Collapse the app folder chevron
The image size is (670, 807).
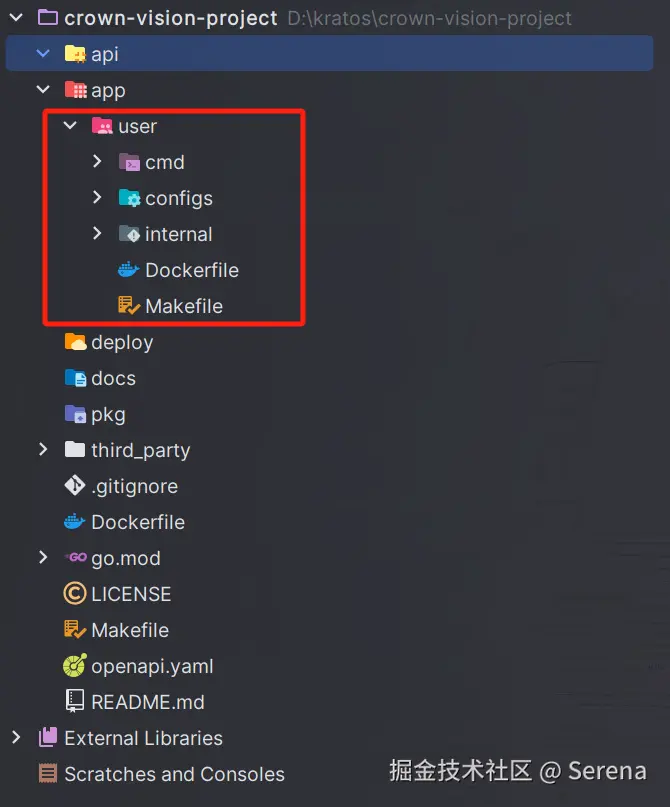pyautogui.click(x=43, y=90)
